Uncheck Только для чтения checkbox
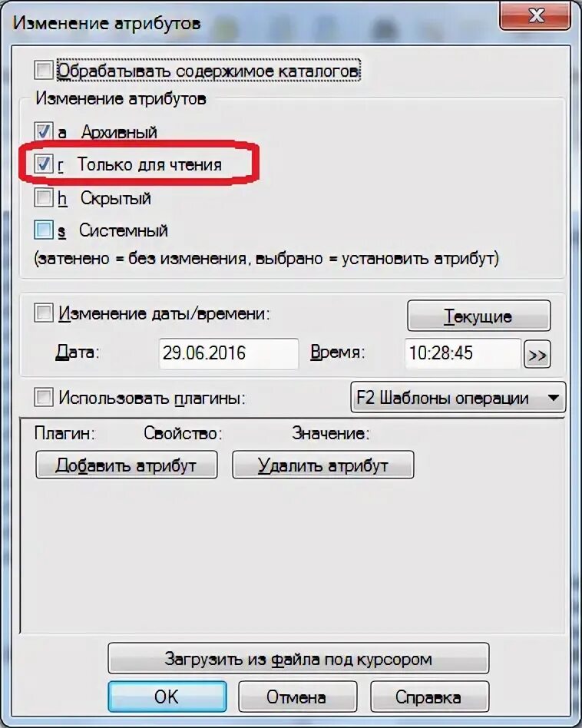Screen dimensions: 582x728 click(44, 164)
